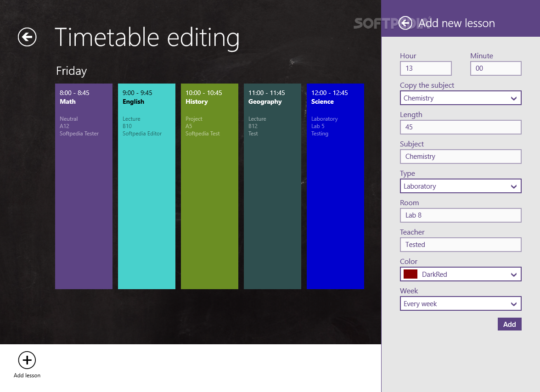This screenshot has height=392, width=540.
Task: Select the Math lesson card
Action: (84, 186)
